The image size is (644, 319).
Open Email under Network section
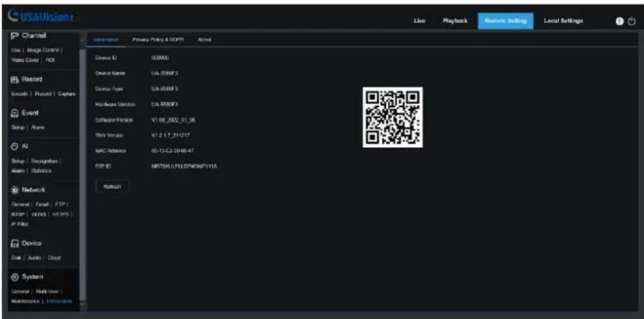(42, 205)
